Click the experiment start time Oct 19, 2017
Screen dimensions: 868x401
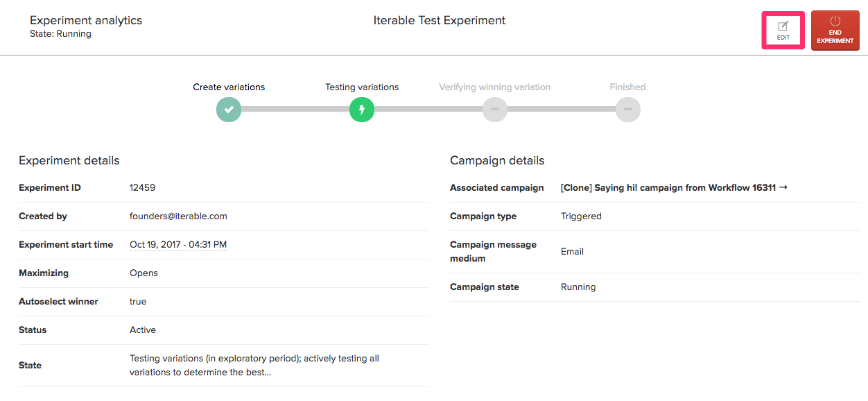(178, 244)
